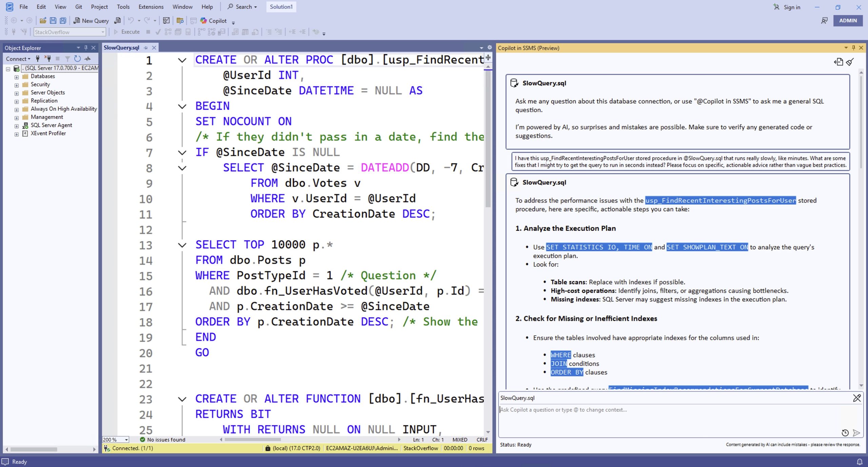
Task: Click the Search box in title bar
Action: (x=242, y=7)
